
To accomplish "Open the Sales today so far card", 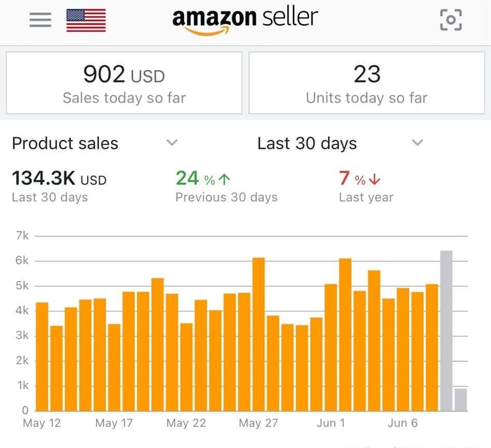I will pos(124,83).
